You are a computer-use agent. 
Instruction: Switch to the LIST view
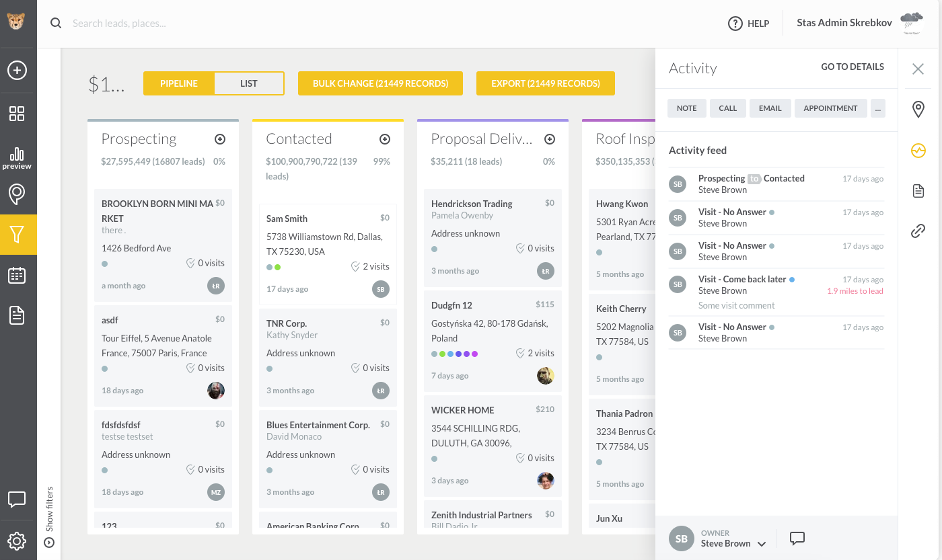(x=249, y=83)
